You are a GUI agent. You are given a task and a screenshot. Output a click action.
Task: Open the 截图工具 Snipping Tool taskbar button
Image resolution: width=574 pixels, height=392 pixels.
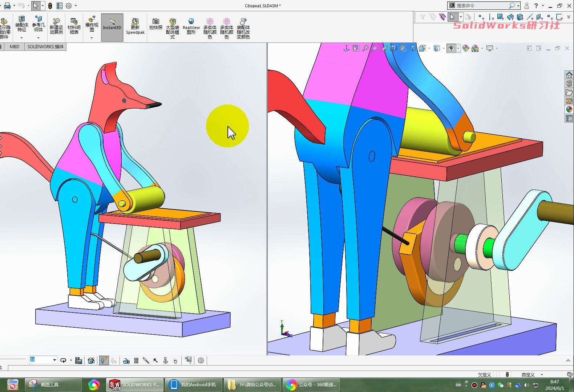click(x=53, y=384)
